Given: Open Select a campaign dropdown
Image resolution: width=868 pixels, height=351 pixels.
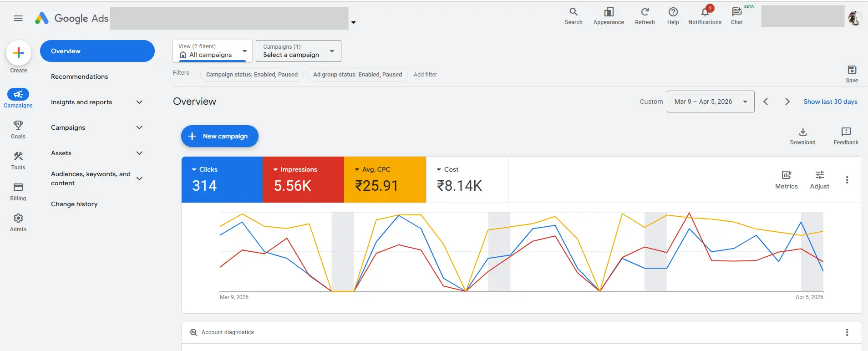Looking at the screenshot, I should click(x=299, y=51).
